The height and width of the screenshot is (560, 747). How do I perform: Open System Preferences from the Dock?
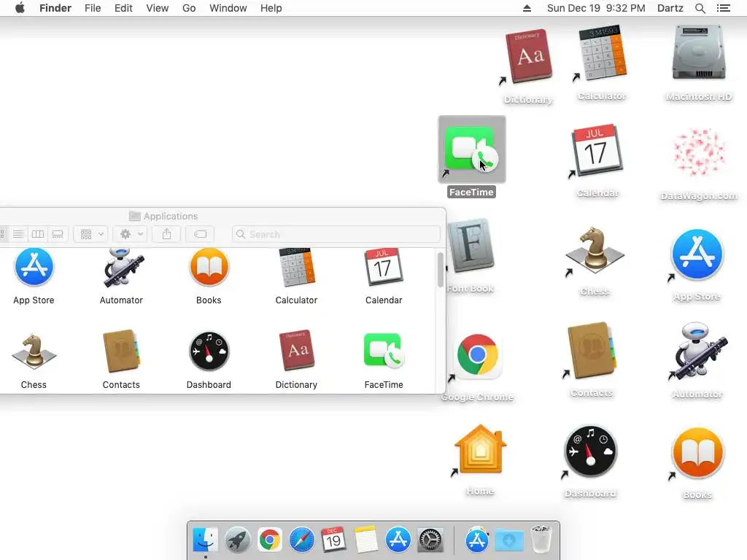[x=430, y=540]
